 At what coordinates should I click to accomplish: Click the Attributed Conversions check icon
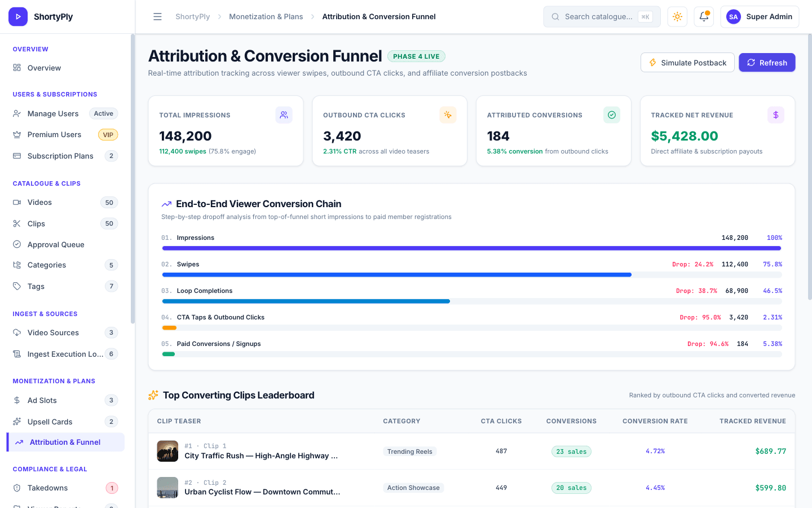click(x=612, y=115)
